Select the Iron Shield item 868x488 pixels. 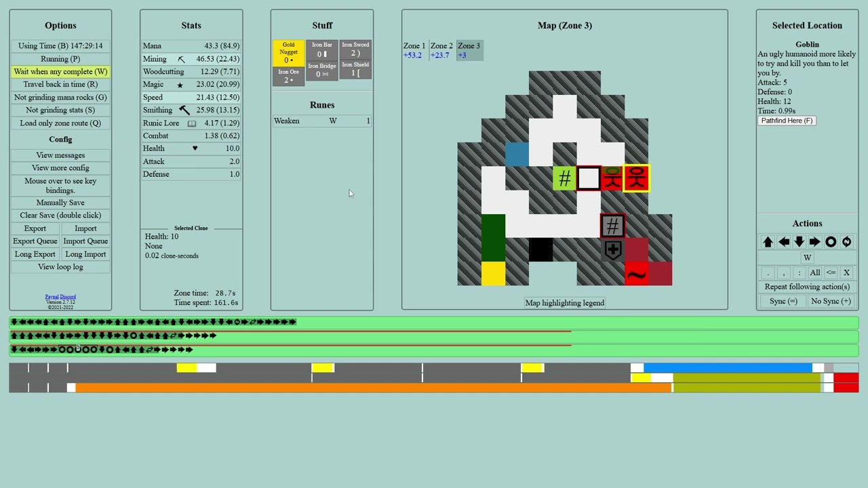[x=355, y=70]
